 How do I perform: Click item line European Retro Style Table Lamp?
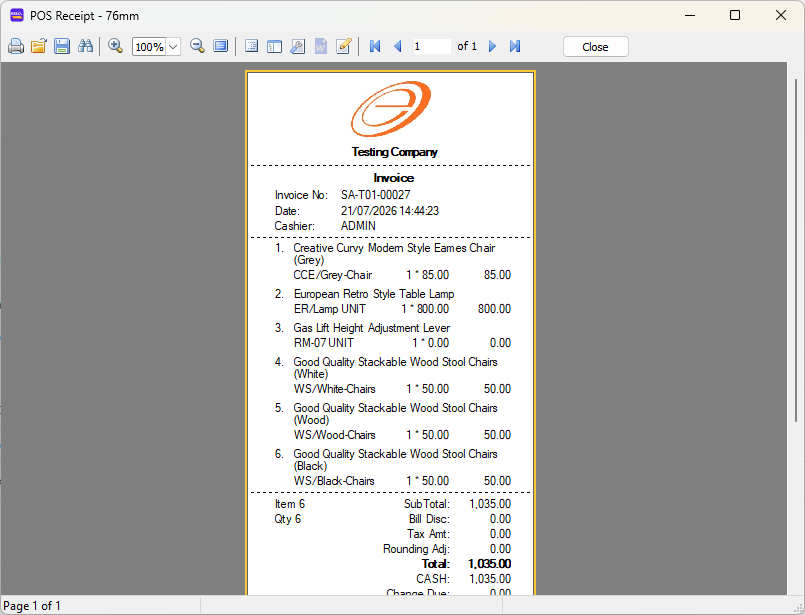[x=374, y=294]
